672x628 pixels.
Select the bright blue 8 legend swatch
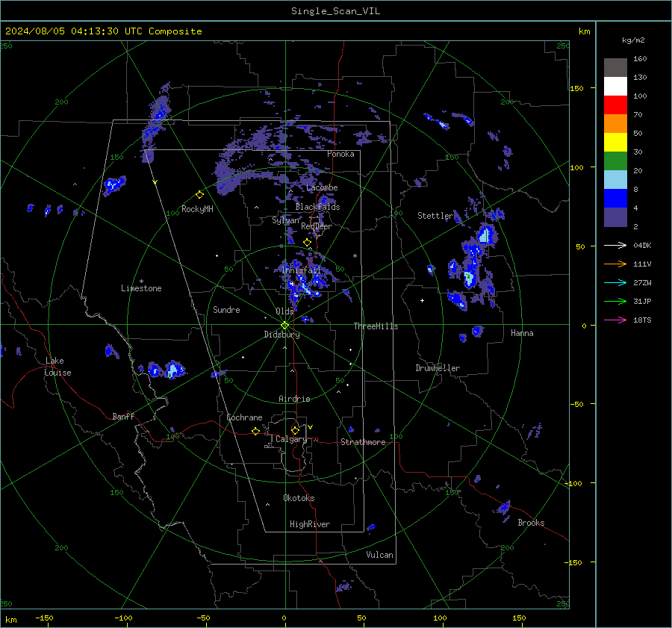[615, 198]
